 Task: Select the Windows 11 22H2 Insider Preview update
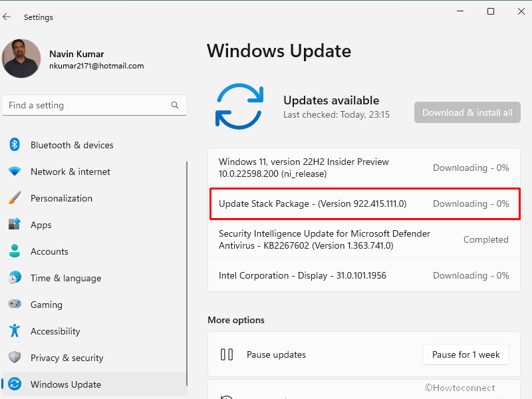364,168
